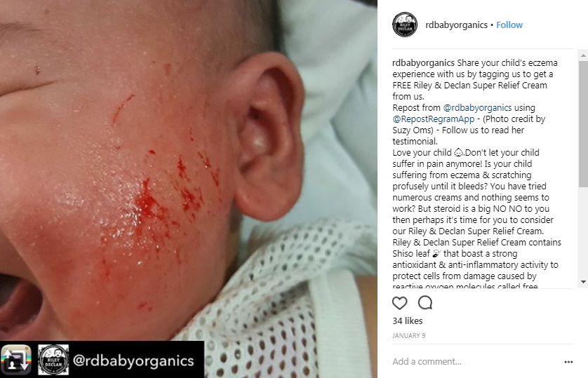Click the Riley Declan logo in watermark

point(53,360)
